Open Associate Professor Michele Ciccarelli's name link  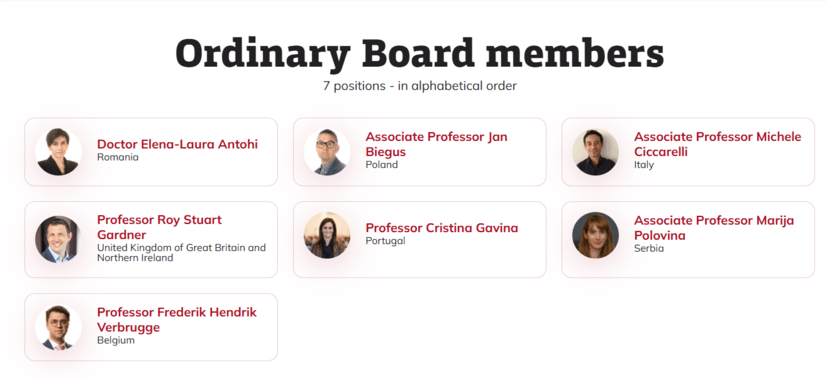pyautogui.click(x=717, y=144)
